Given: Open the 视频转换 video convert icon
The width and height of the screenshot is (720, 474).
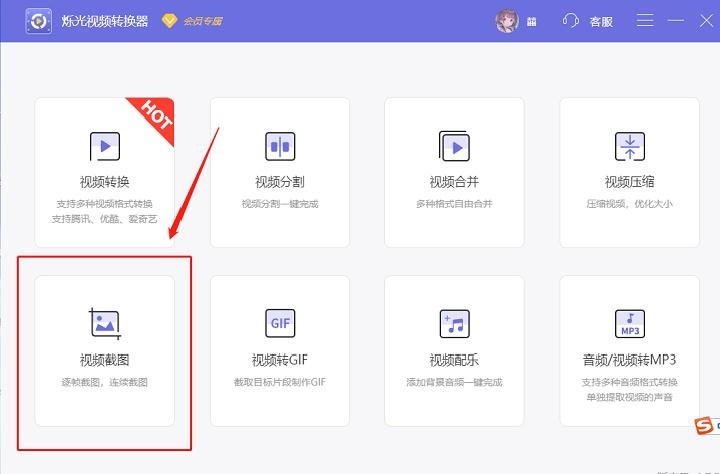Looking at the screenshot, I should [105, 147].
